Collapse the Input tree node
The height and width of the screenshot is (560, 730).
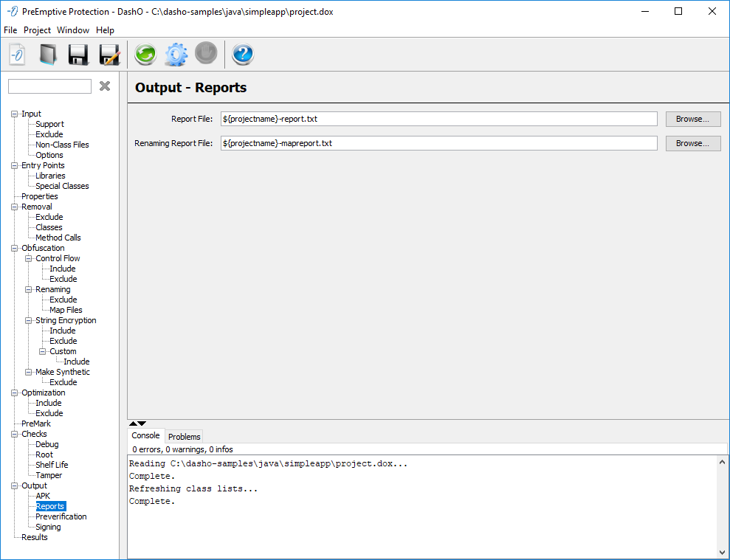15,114
